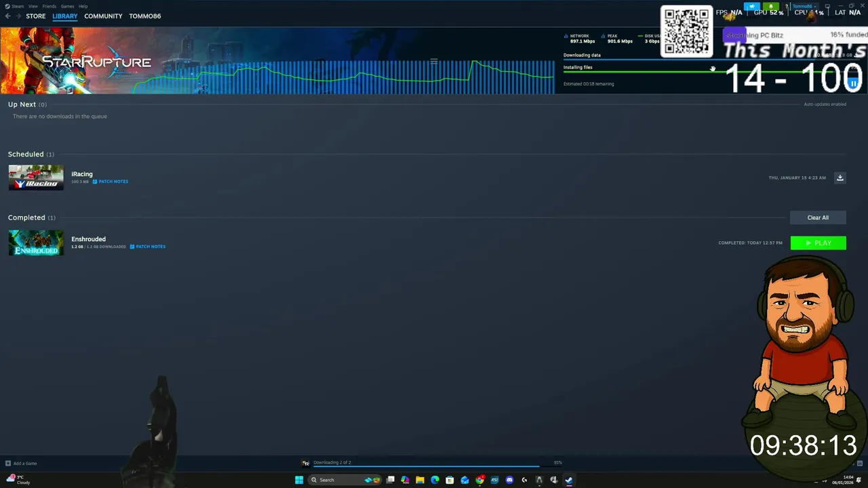This screenshot has width=868, height=488.
Task: Open the taskbar clock and date
Action: [844, 480]
